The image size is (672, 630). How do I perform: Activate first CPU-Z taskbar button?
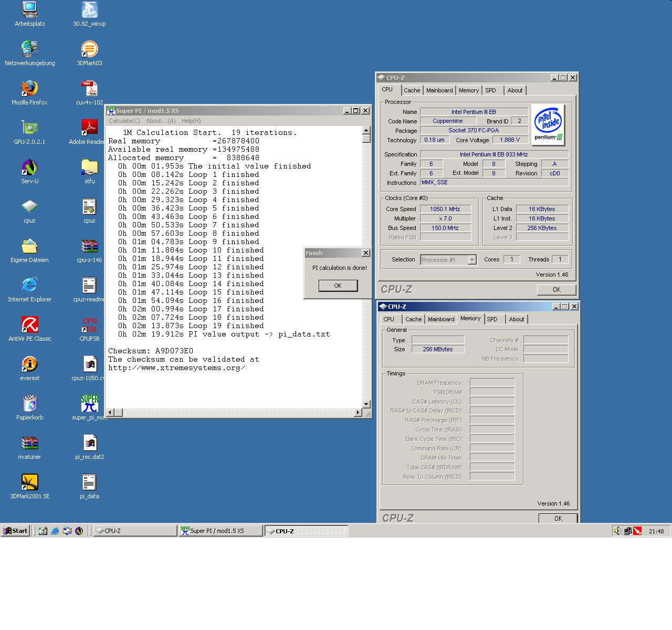pyautogui.click(x=135, y=531)
